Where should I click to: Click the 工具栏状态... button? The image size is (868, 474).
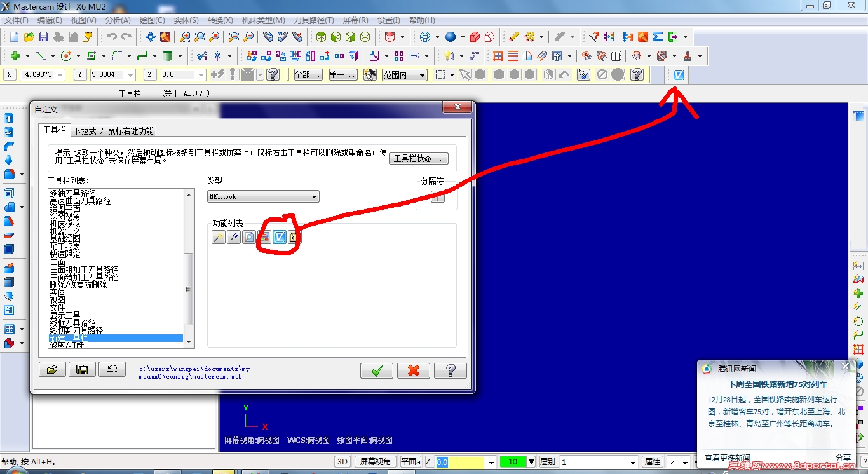pos(419,158)
